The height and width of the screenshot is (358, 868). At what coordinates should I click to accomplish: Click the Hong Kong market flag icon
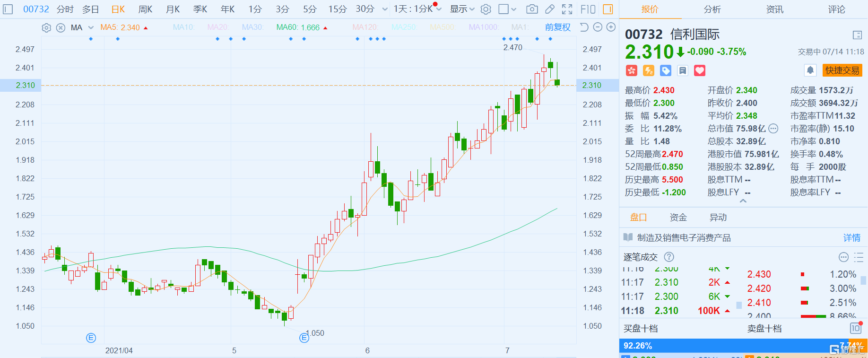632,70
